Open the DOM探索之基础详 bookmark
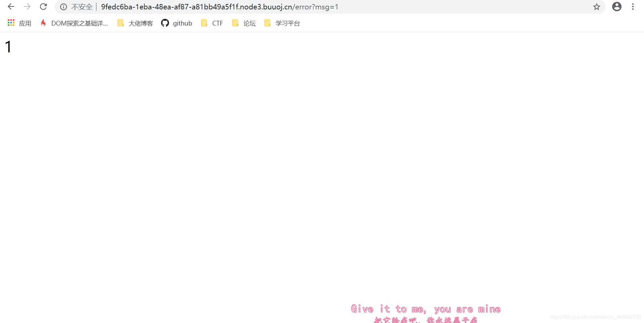The height and width of the screenshot is (323, 644). [x=74, y=23]
